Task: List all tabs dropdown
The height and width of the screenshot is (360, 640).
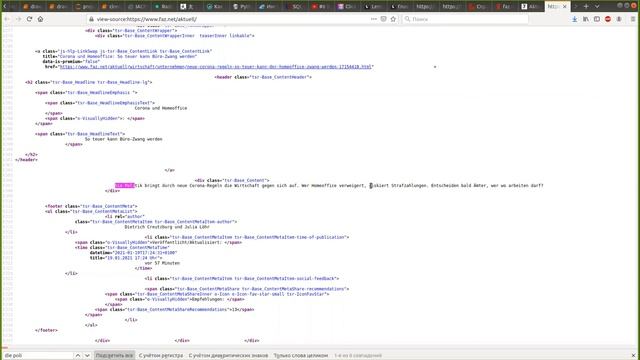Action: 597,7
